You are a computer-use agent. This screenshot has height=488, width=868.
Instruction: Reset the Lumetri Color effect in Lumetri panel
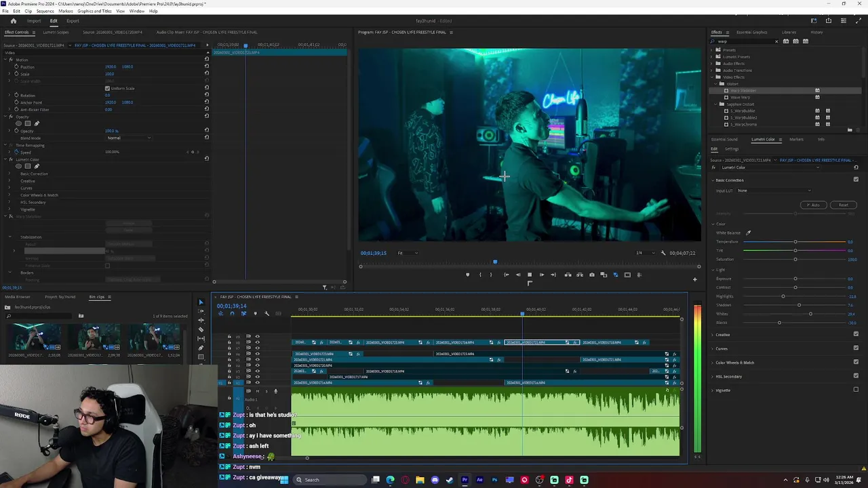(x=856, y=167)
